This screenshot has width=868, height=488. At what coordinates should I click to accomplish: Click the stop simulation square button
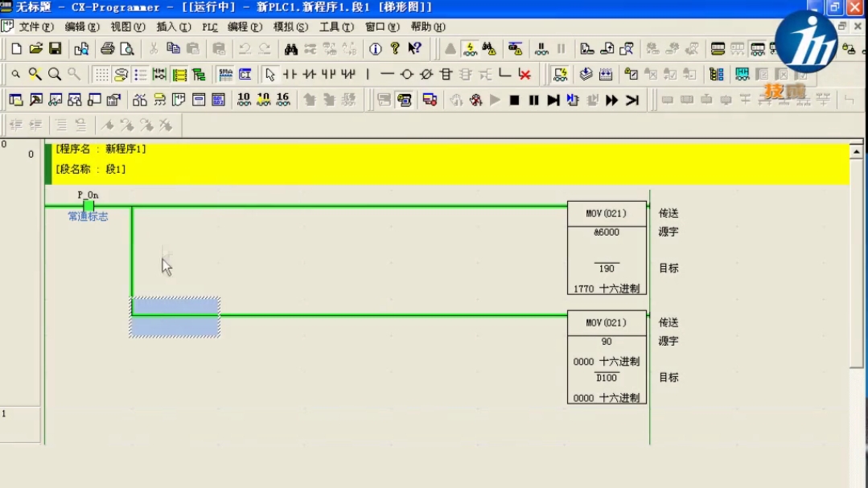(514, 100)
